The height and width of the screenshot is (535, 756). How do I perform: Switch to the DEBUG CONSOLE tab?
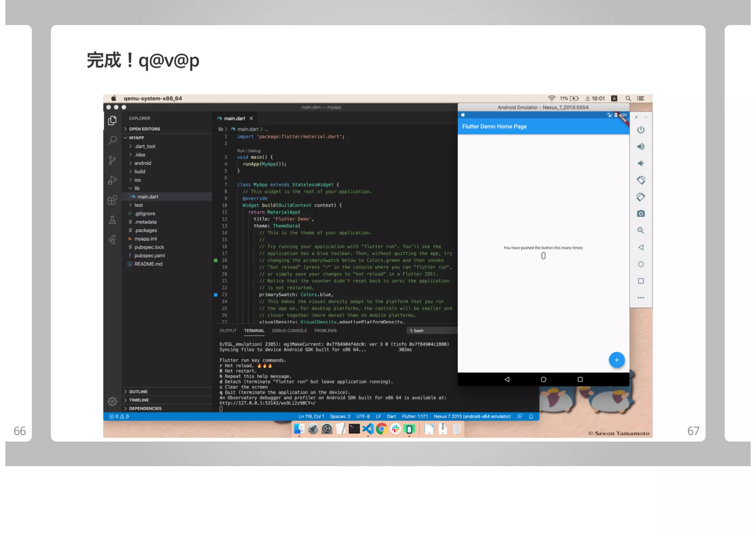pos(289,331)
